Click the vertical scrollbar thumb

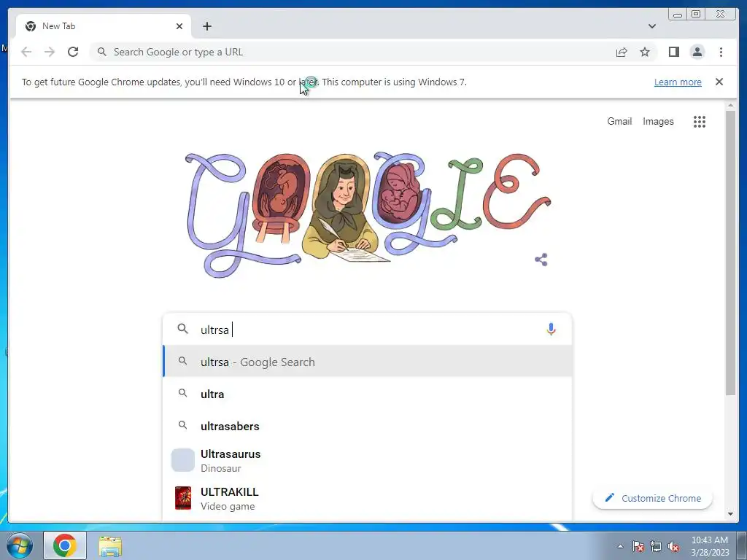[730, 252]
